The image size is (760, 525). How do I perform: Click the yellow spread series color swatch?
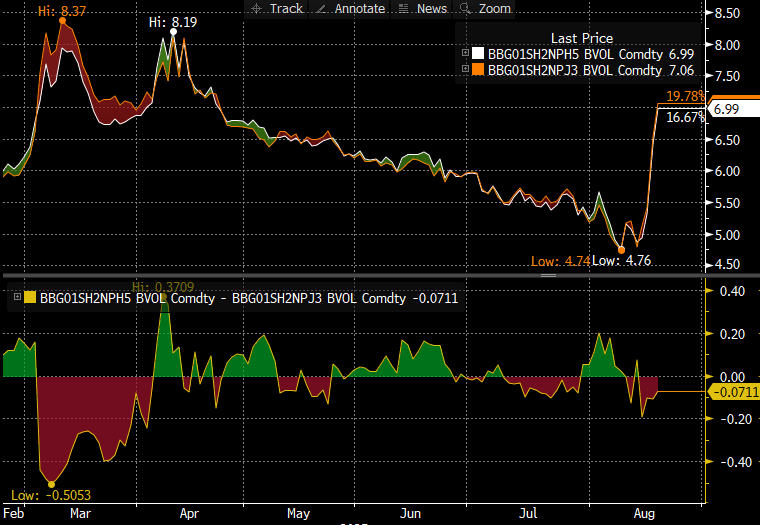pos(30,297)
